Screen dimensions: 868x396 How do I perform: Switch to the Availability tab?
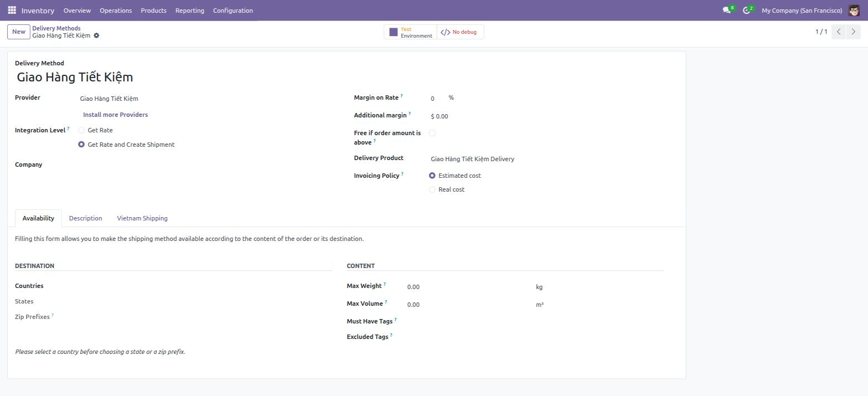coord(38,218)
